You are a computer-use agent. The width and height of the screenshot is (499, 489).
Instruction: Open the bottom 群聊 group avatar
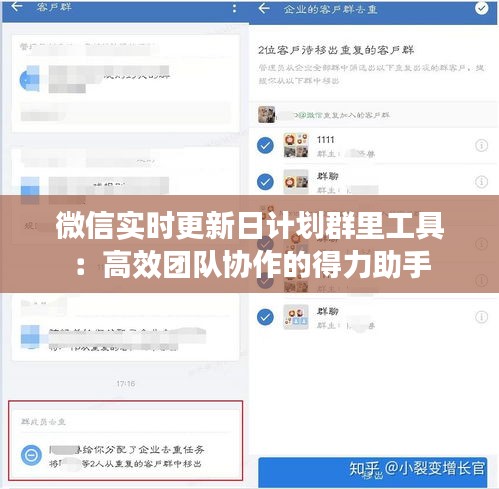(x=296, y=317)
